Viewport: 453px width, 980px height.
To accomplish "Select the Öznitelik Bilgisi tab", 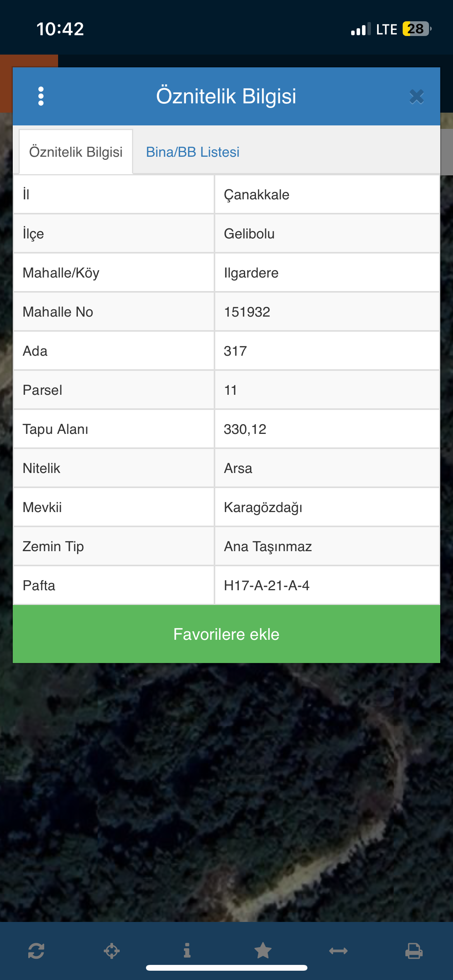I will click(x=76, y=152).
